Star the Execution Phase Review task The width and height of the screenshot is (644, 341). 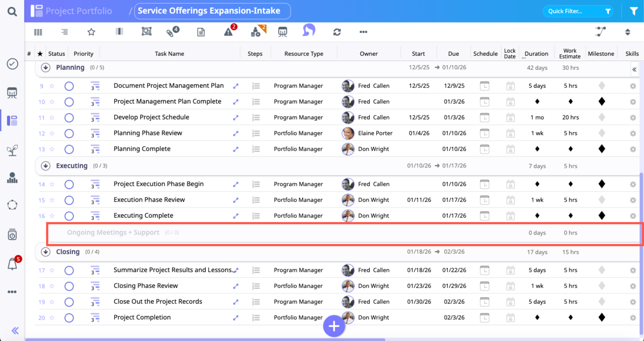pos(52,200)
